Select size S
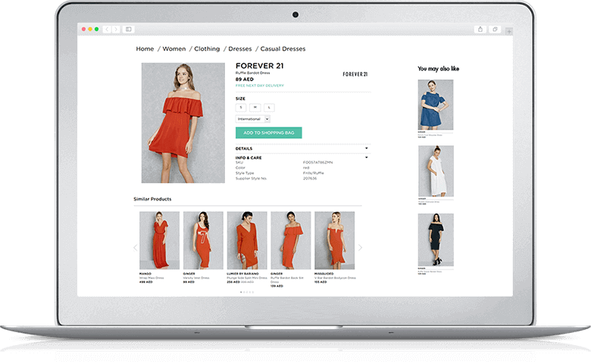 (x=241, y=107)
